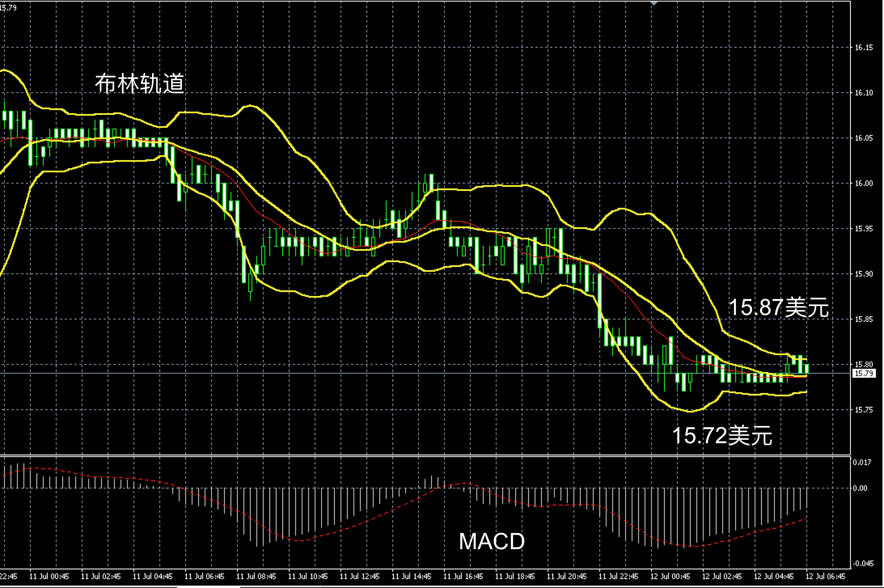Click the grey chart shift triangle marker
884x588 pixels.
click(x=654, y=3)
